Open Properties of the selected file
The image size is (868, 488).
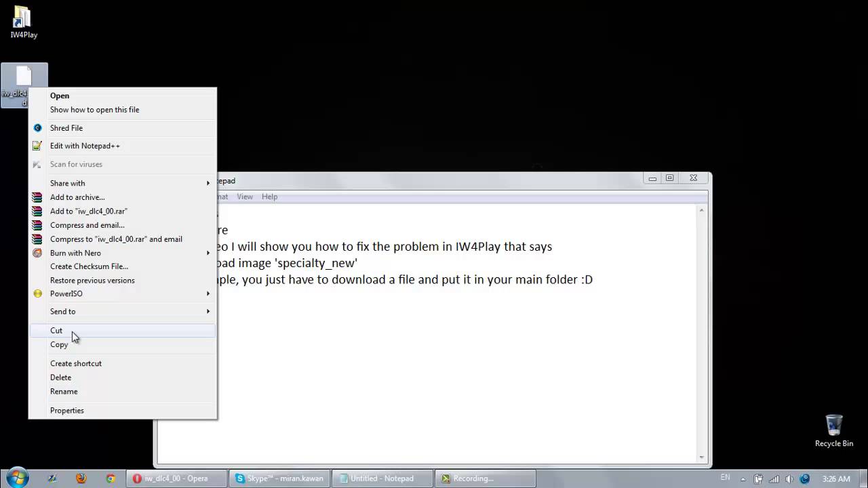[x=67, y=411]
